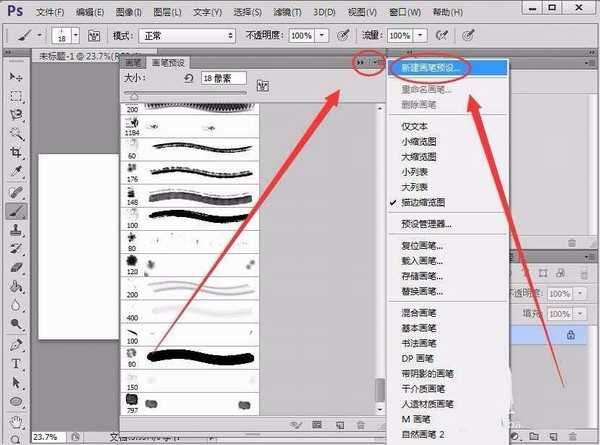Switch to the 画笔 tab
The width and height of the screenshot is (600, 445).
[x=133, y=62]
